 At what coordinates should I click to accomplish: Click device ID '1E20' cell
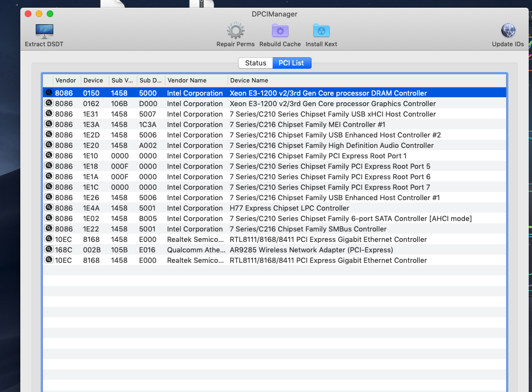pyautogui.click(x=91, y=145)
